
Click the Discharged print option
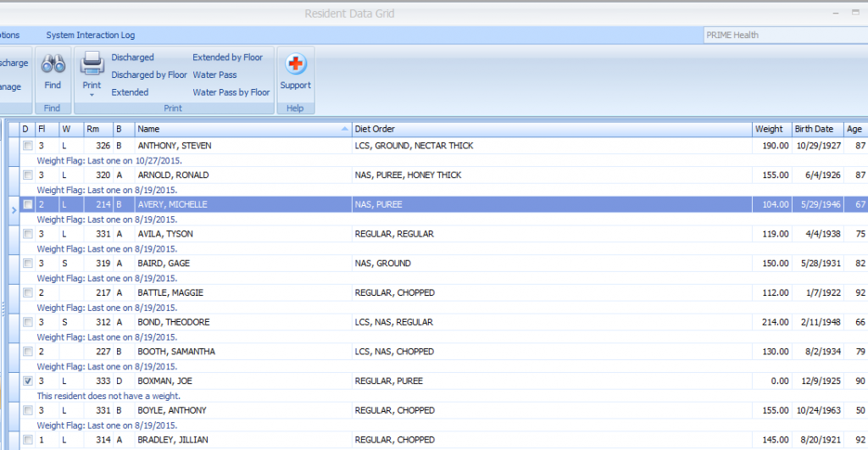[x=132, y=58]
